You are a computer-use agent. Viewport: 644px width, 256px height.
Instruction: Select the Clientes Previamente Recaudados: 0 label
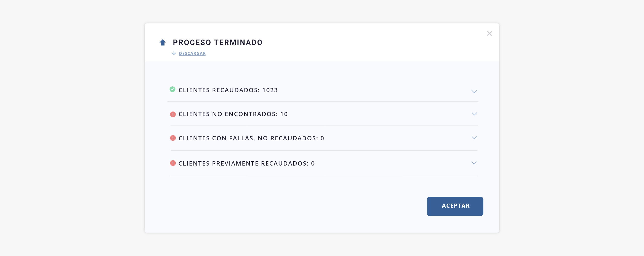coord(247,164)
